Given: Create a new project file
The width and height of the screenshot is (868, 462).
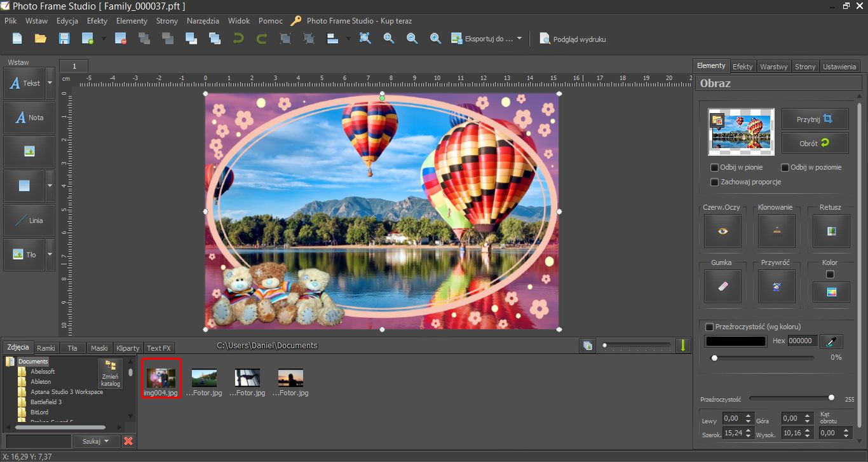Looking at the screenshot, I should (17, 39).
